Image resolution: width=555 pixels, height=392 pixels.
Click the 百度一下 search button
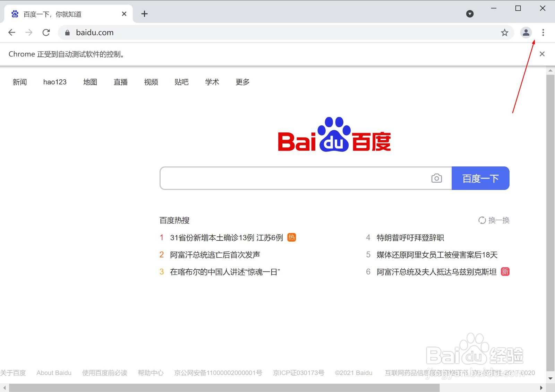[480, 178]
